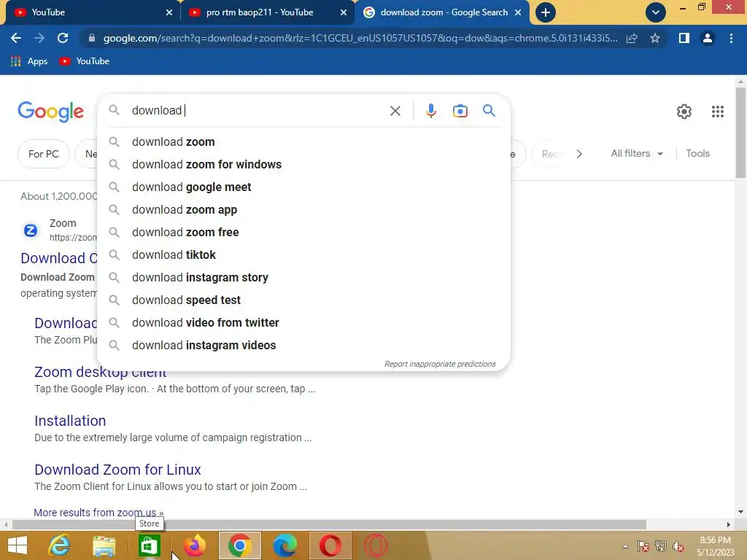The height and width of the screenshot is (560, 747).
Task: Click the share page icon in address bar
Action: point(632,38)
